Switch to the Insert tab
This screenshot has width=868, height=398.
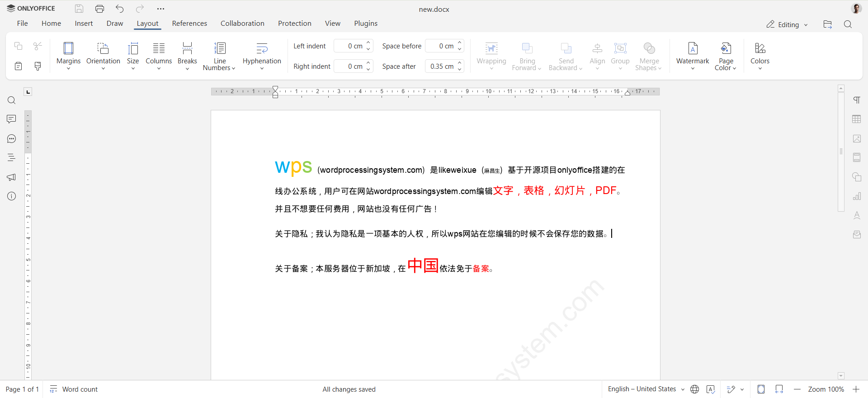click(84, 24)
